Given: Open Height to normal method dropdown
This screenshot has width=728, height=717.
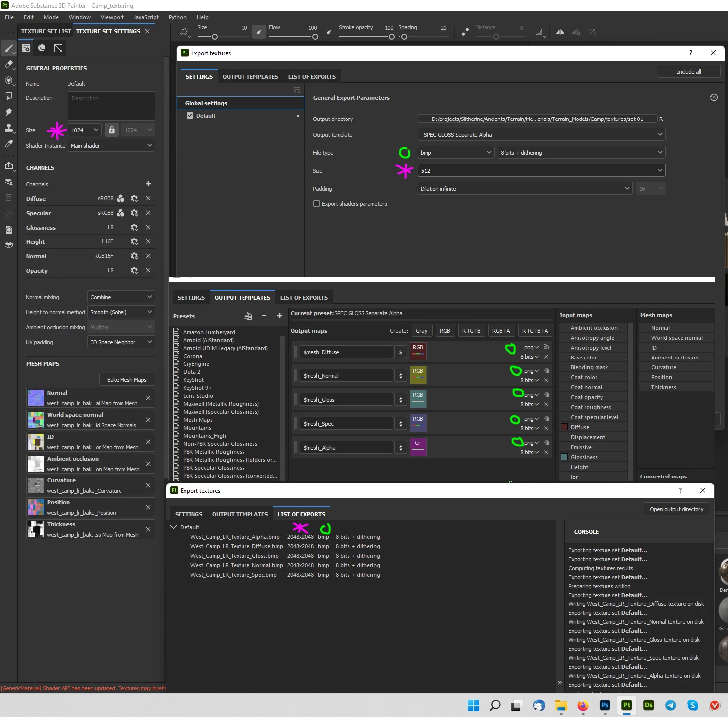Looking at the screenshot, I should [121, 312].
